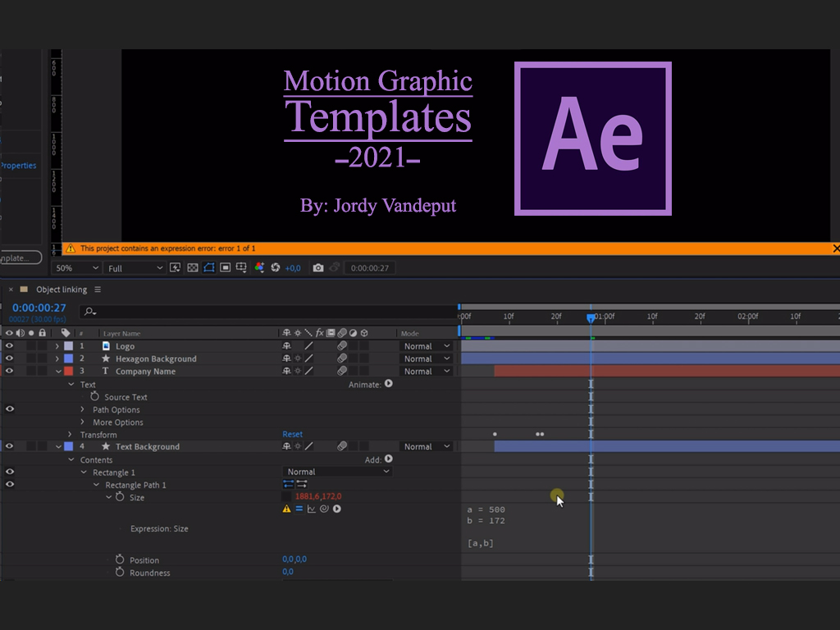Open the expression language menu arrow

click(x=337, y=509)
